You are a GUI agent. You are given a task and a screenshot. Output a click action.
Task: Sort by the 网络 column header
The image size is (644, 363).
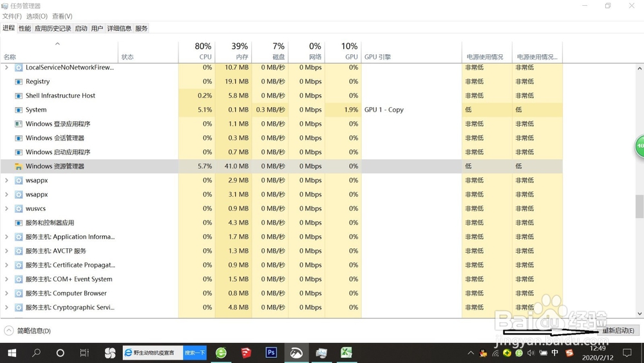pyautogui.click(x=307, y=52)
